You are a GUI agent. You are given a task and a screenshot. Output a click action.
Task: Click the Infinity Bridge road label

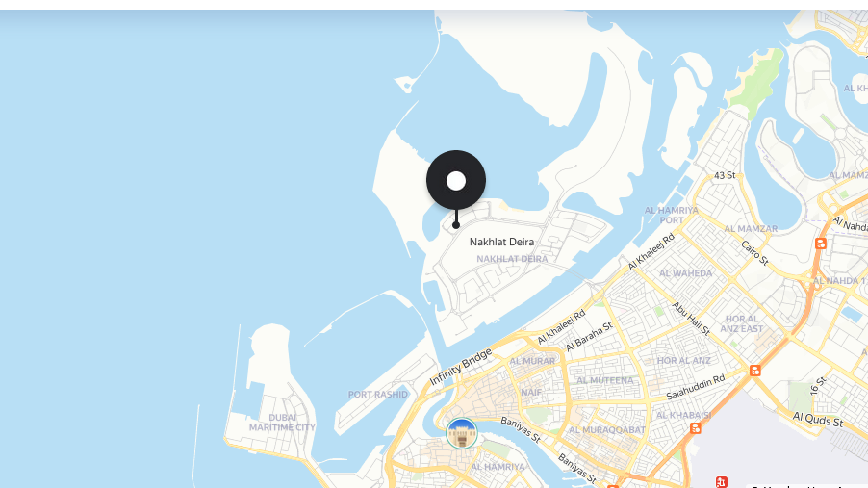461,368
